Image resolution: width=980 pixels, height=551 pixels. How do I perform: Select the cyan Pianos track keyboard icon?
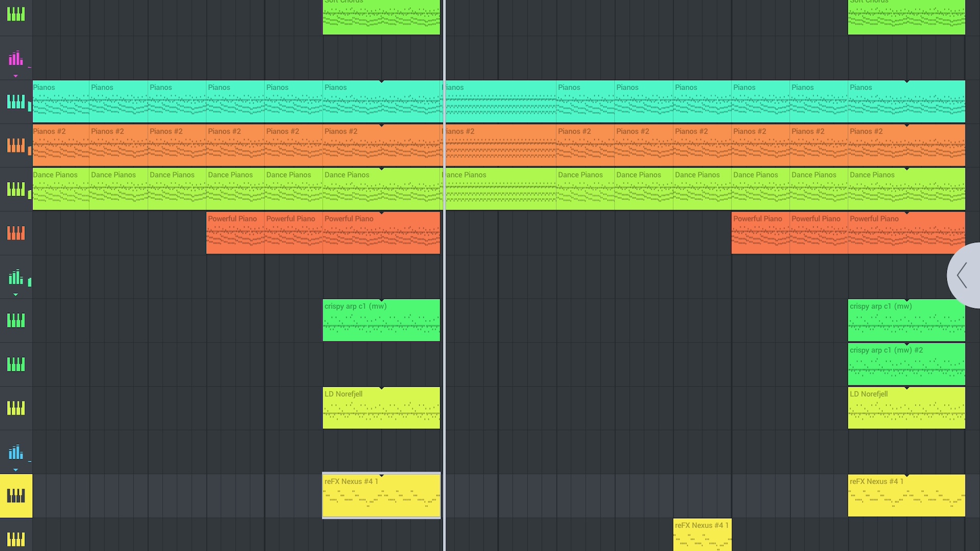16,102
